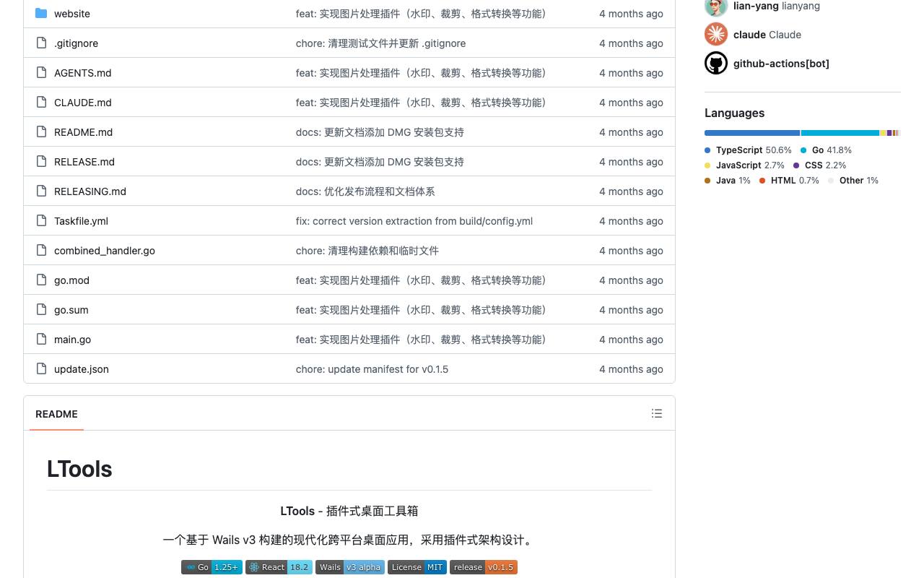Image resolution: width=924 pixels, height=578 pixels.
Task: Open commit "chore: update manifest for v0.1.5"
Action: click(x=372, y=369)
